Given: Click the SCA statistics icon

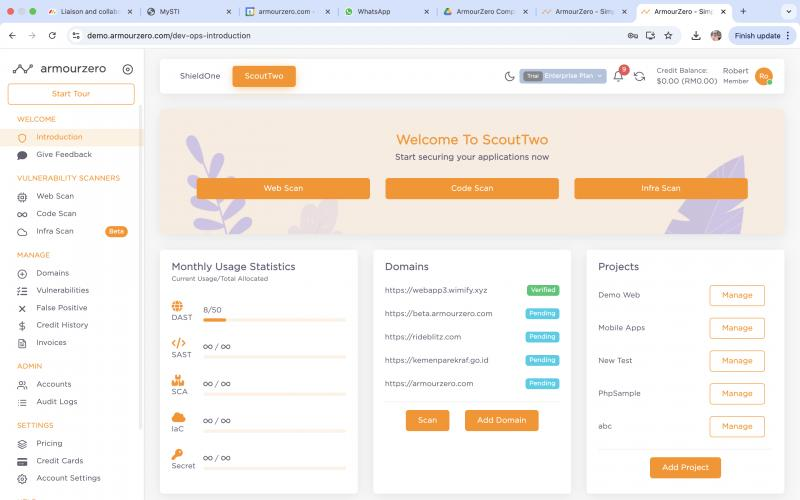Looking at the screenshot, I should (x=178, y=381).
